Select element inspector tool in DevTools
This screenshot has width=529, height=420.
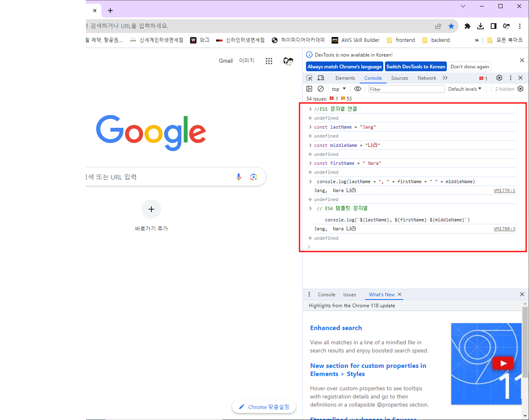coord(309,78)
